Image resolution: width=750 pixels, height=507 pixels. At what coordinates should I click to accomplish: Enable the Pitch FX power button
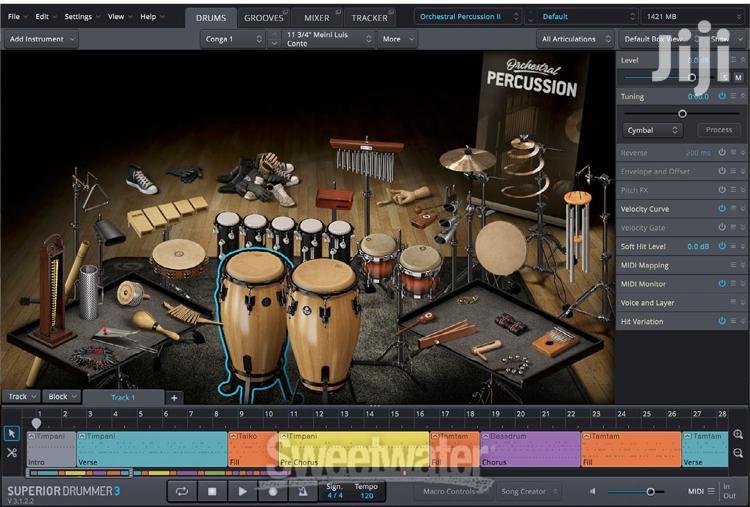pyautogui.click(x=722, y=190)
